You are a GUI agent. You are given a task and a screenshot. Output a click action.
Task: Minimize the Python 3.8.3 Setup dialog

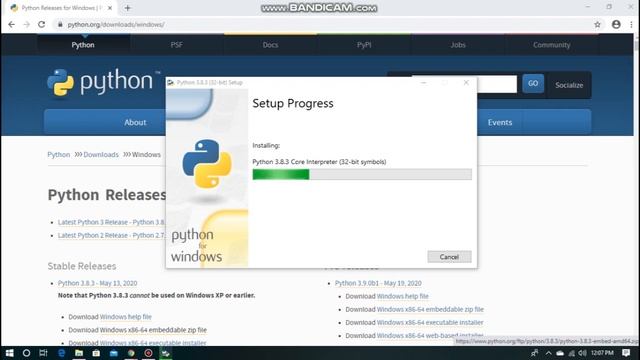point(424,82)
